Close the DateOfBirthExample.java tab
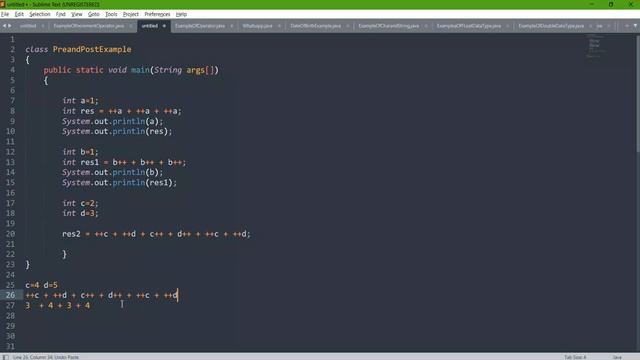The height and width of the screenshot is (360, 640). point(348,26)
